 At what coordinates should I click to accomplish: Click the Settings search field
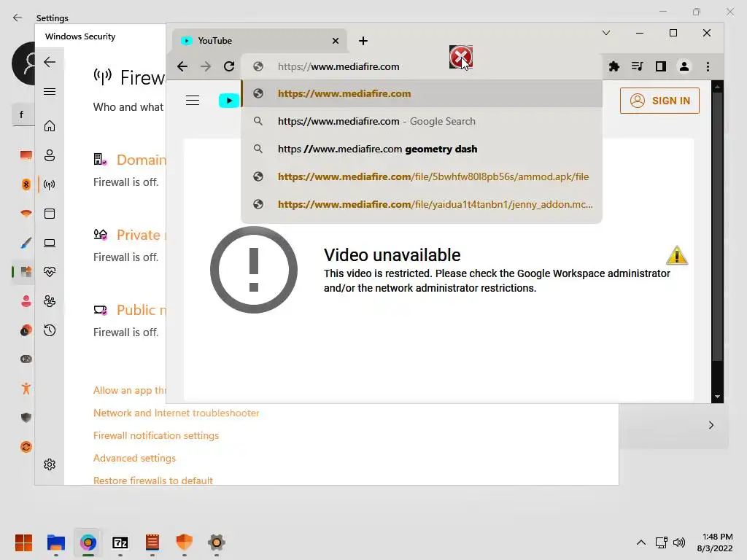click(23, 114)
